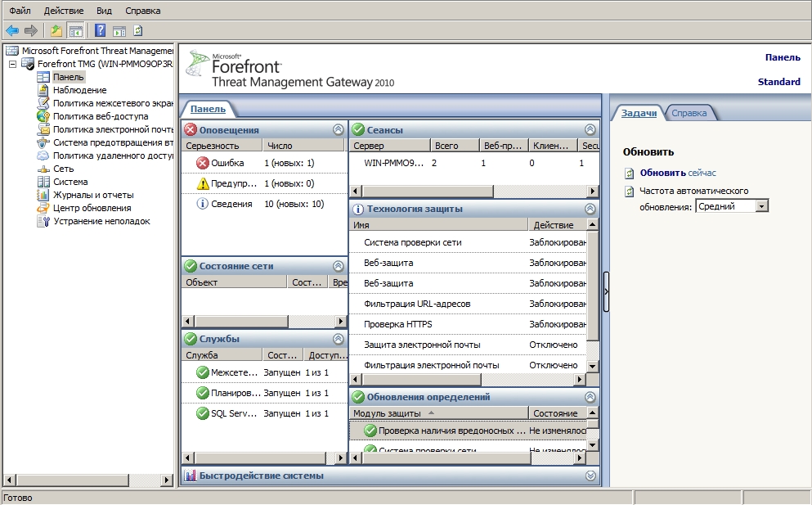Click the Политика веб-доступа globe icon
The height and width of the screenshot is (505, 812).
pyautogui.click(x=43, y=116)
